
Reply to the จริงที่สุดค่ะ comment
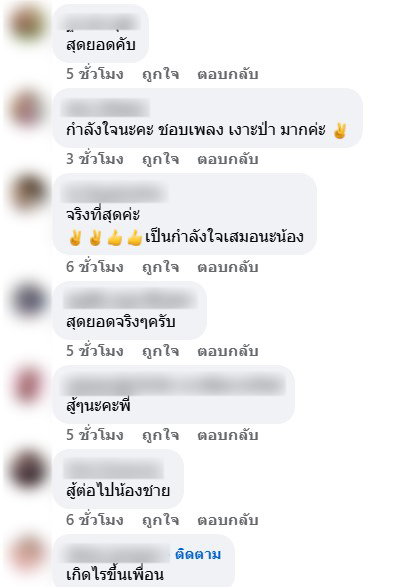pos(228,267)
